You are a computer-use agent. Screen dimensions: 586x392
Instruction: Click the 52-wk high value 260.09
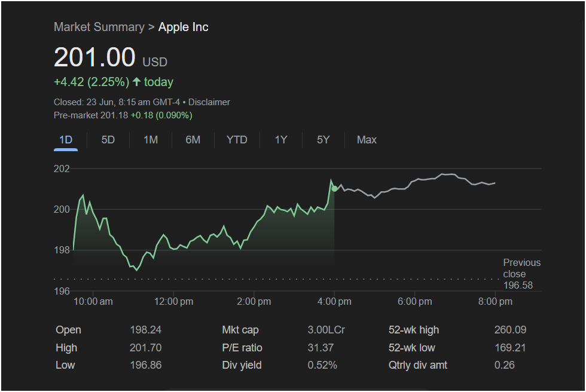point(510,330)
